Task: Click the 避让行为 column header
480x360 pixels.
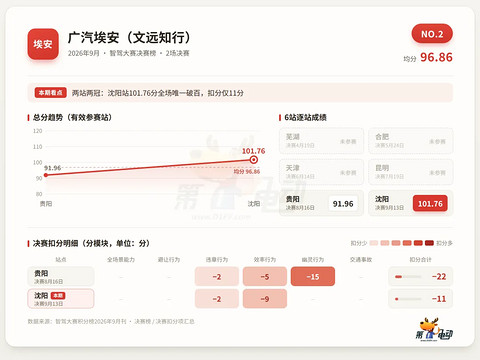Action: click(169, 259)
